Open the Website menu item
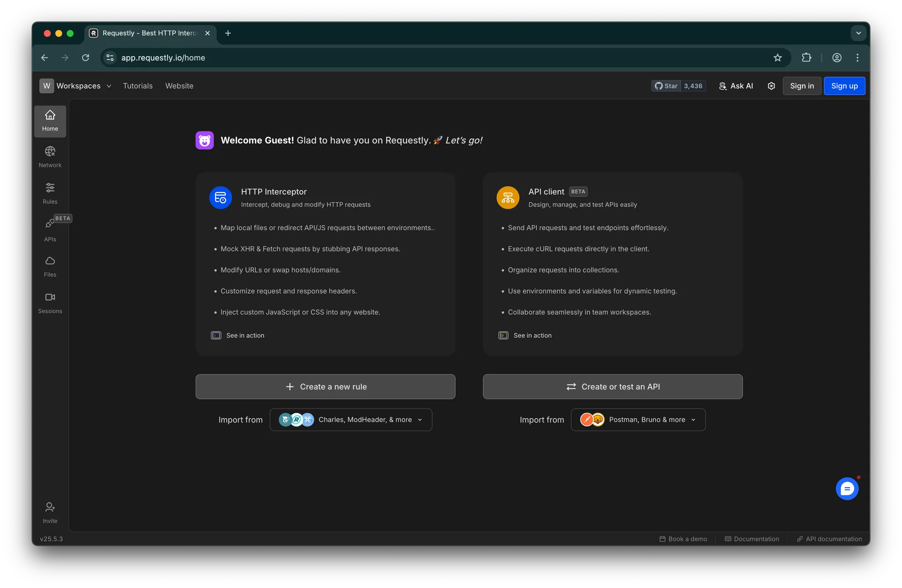902x588 pixels. pos(179,86)
